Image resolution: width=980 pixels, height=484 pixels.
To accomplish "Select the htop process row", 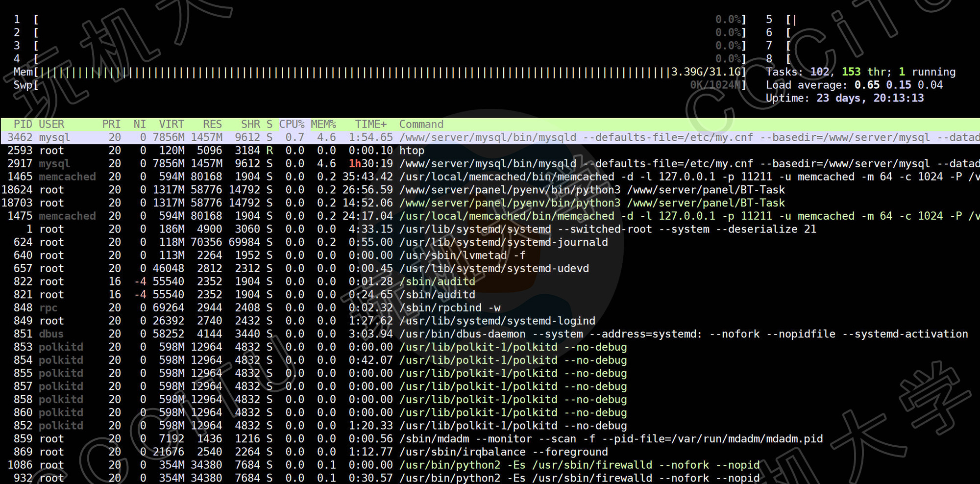I will pyautogui.click(x=412, y=151).
